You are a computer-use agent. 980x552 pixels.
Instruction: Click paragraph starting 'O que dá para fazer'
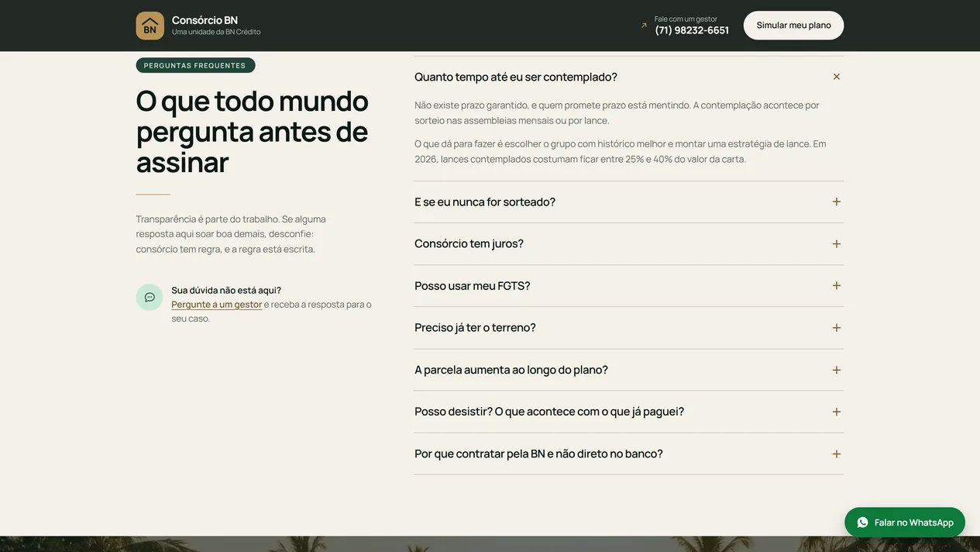(x=621, y=151)
